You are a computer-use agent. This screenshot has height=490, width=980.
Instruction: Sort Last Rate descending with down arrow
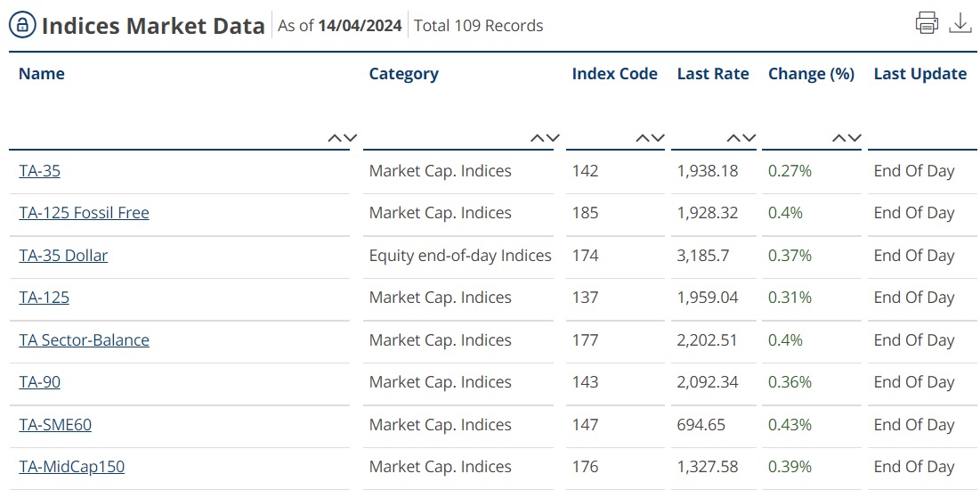pos(749,138)
